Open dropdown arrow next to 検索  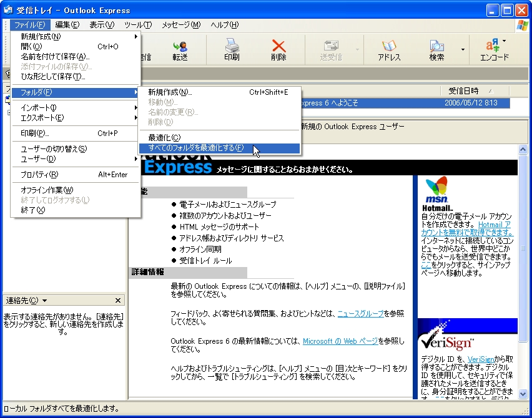tap(463, 49)
